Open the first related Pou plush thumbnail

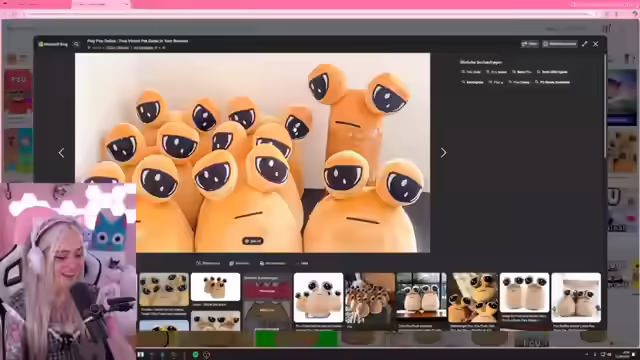[x=164, y=289]
